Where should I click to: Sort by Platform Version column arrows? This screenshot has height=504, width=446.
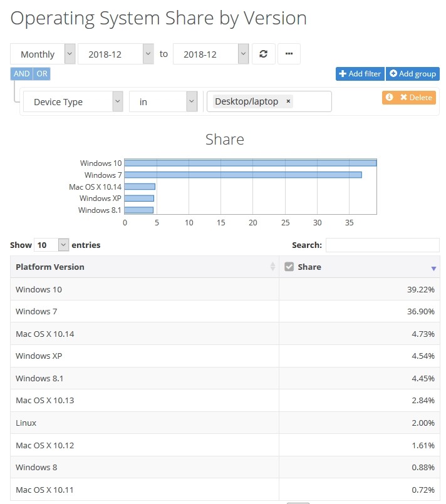[272, 267]
